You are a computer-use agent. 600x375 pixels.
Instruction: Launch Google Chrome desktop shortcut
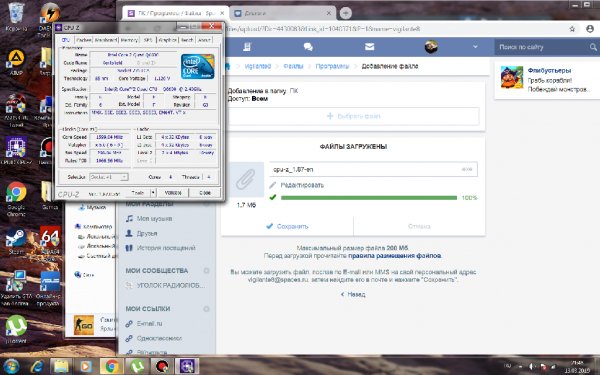(x=16, y=198)
